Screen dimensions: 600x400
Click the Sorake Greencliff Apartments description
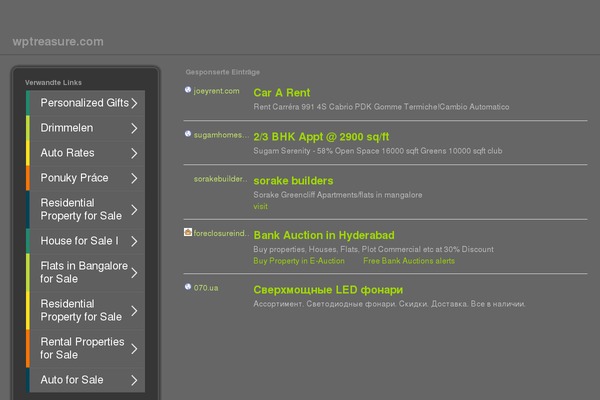click(338, 195)
